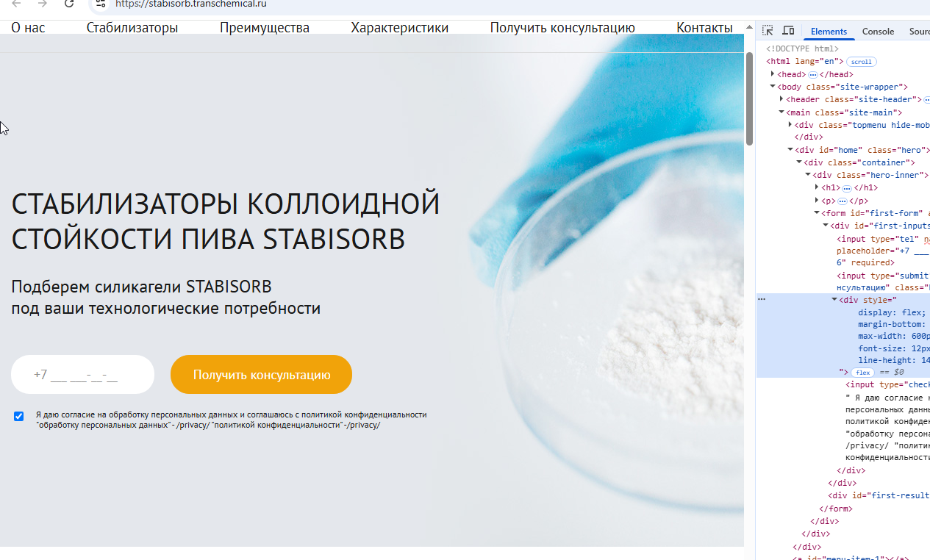Click site information icon in address bar
930x560 pixels.
click(101, 4)
